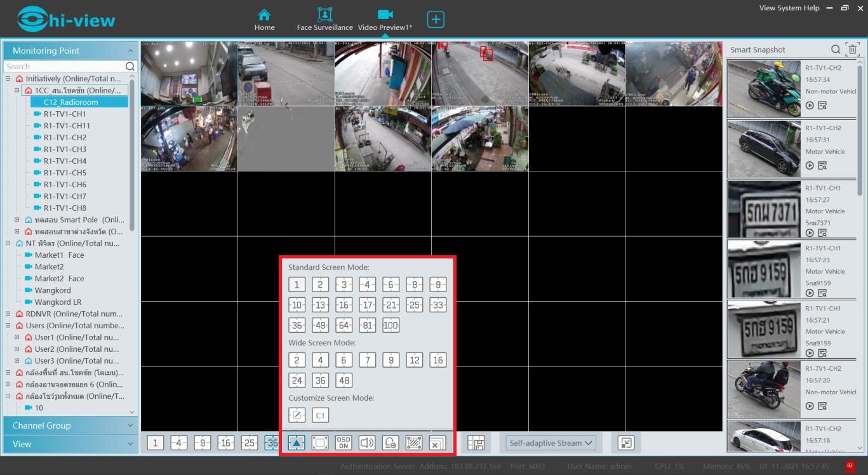Toggle the OSD ON display button
The image size is (868, 475).
(x=344, y=443)
